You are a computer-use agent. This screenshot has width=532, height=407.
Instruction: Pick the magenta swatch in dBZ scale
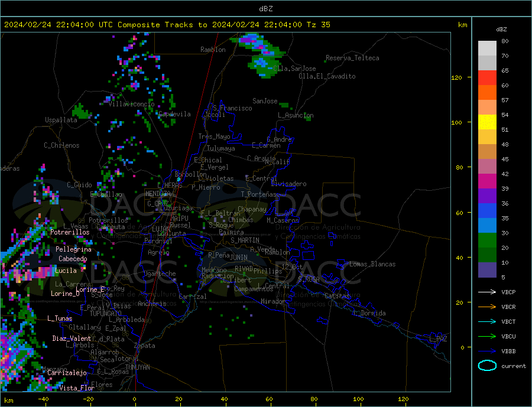(487, 181)
